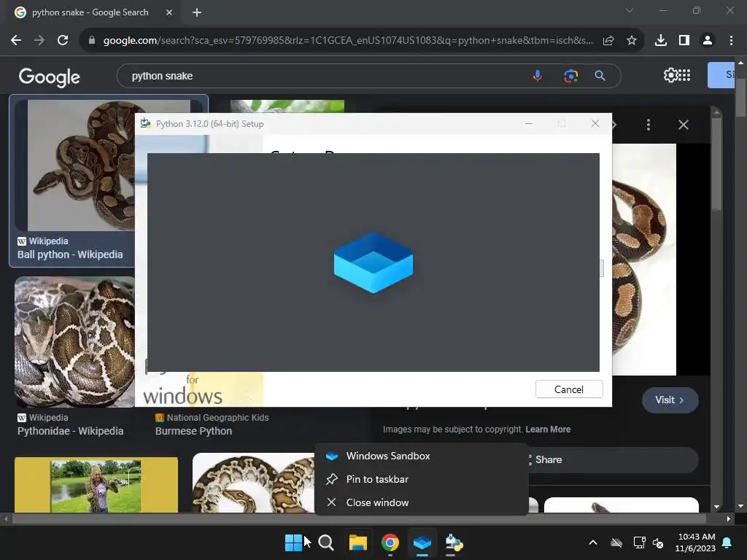Viewport: 747px width, 560px height.
Task: Search by image with Google Lens icon
Action: coord(570,76)
